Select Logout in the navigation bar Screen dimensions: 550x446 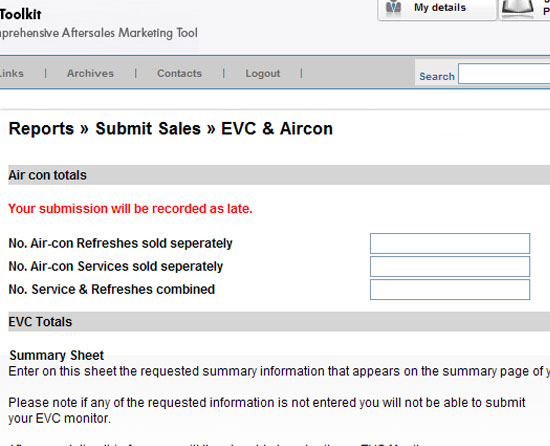click(263, 73)
